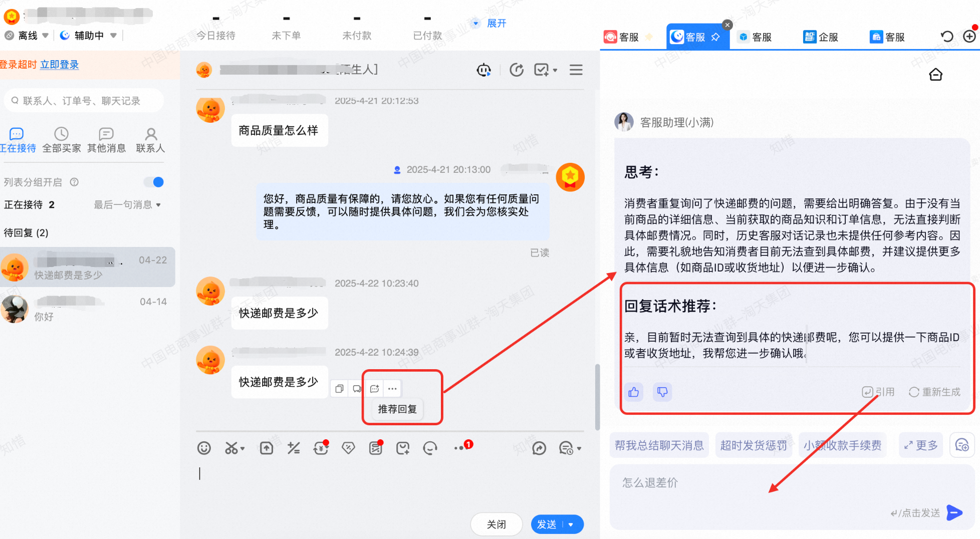The width and height of the screenshot is (980, 539).
Task: Copy the message 快递邮费是多少
Action: [x=339, y=389]
